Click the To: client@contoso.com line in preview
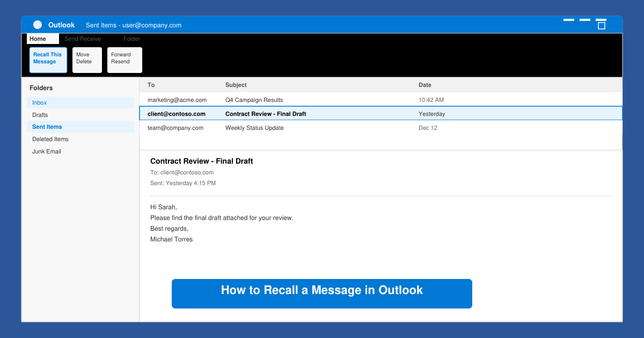The image size is (644, 338). 182,172
